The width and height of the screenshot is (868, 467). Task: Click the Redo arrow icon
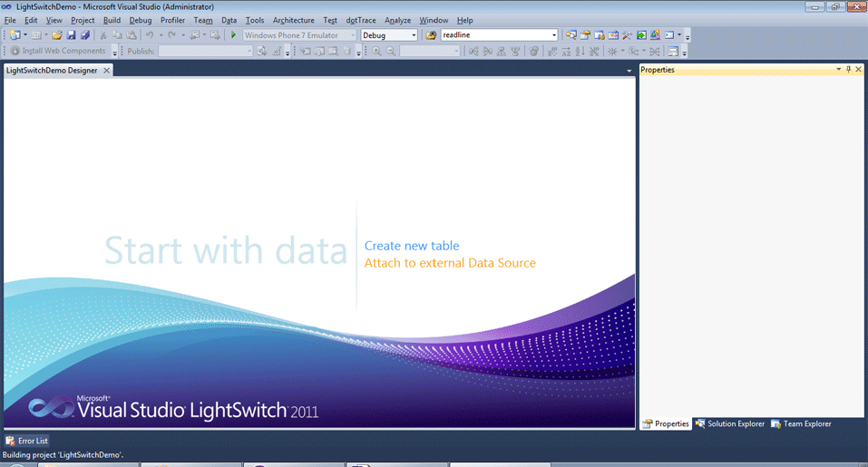pos(171,34)
